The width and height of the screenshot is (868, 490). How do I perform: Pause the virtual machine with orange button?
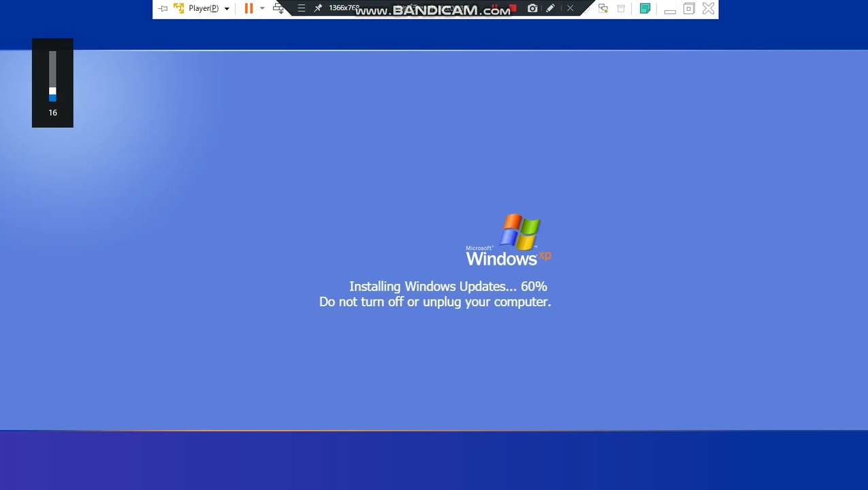[248, 8]
